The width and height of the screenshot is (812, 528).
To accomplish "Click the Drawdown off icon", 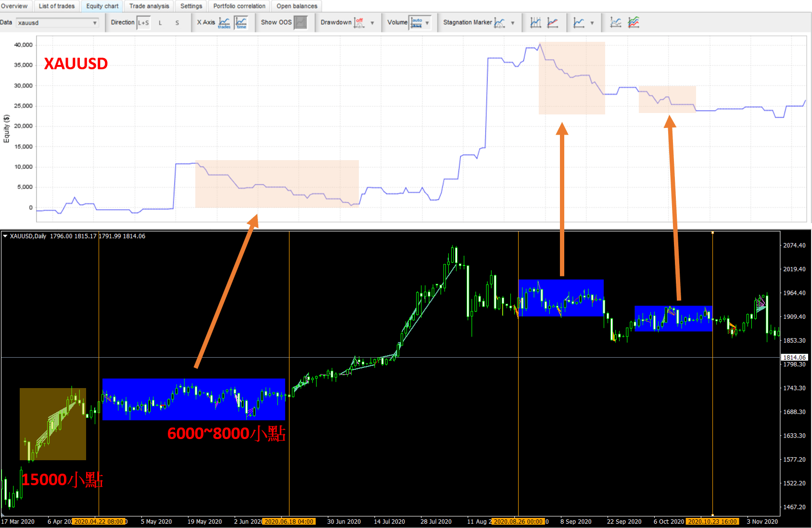I will tap(359, 23).
